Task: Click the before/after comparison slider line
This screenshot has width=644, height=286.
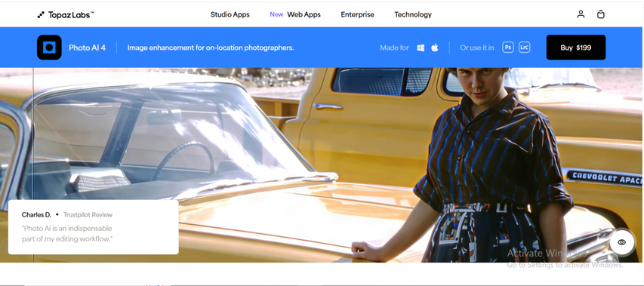Action: [33, 165]
